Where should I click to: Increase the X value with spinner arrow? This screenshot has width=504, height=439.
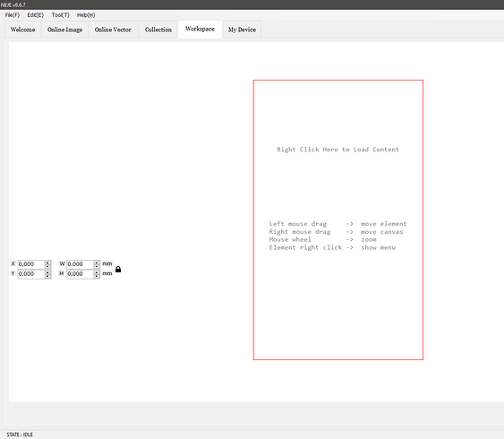click(47, 263)
